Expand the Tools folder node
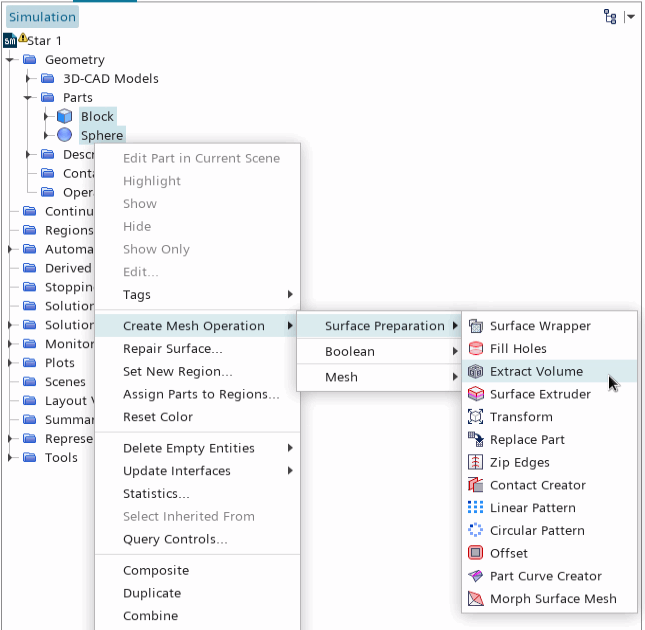645x630 pixels. pos(10,458)
